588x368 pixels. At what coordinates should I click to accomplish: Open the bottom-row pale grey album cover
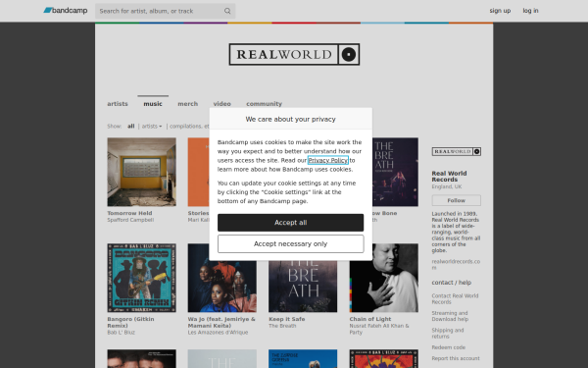point(222,358)
